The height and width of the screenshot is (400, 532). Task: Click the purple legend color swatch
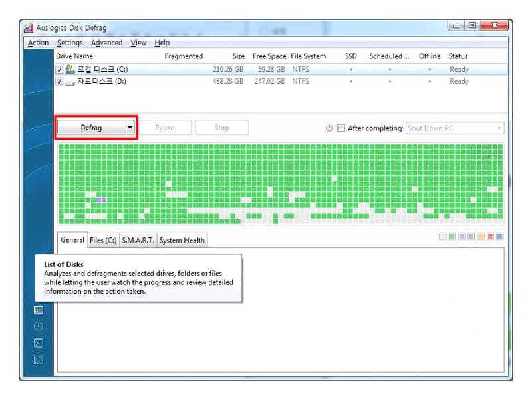[462, 237]
